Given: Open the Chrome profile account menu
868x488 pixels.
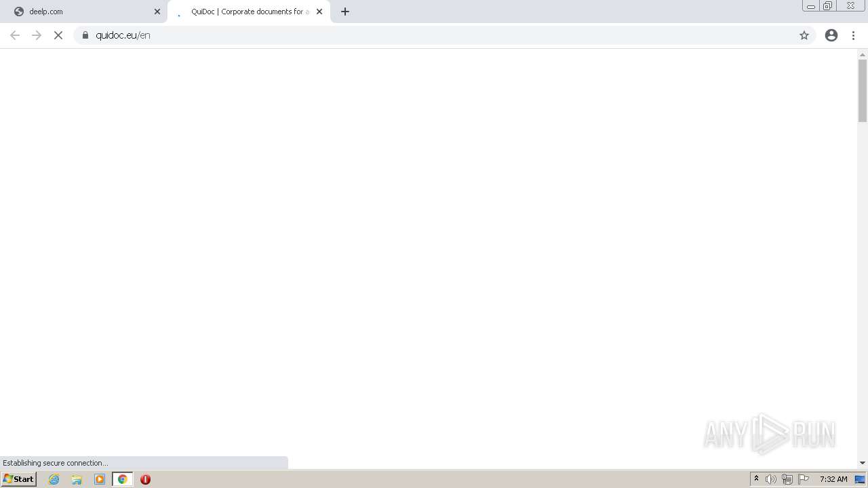Looking at the screenshot, I should pos(831,35).
